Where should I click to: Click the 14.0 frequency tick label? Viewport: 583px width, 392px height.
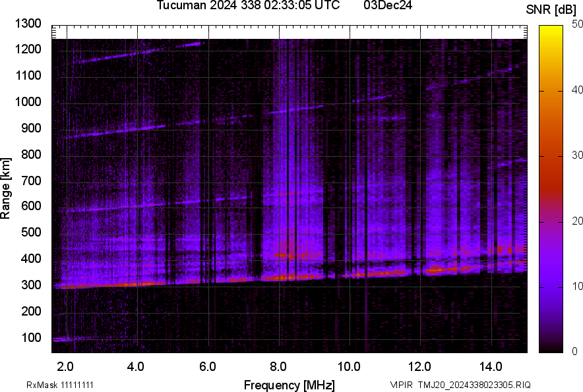click(491, 366)
